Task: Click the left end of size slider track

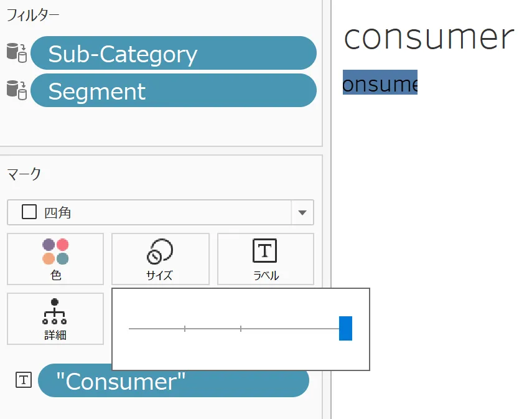Action: tap(130, 328)
